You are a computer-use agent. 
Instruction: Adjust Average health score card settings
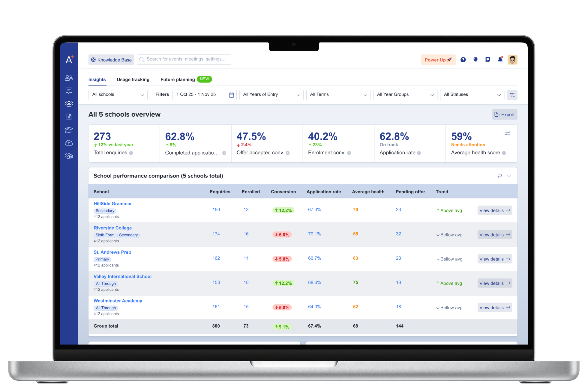pyautogui.click(x=508, y=133)
